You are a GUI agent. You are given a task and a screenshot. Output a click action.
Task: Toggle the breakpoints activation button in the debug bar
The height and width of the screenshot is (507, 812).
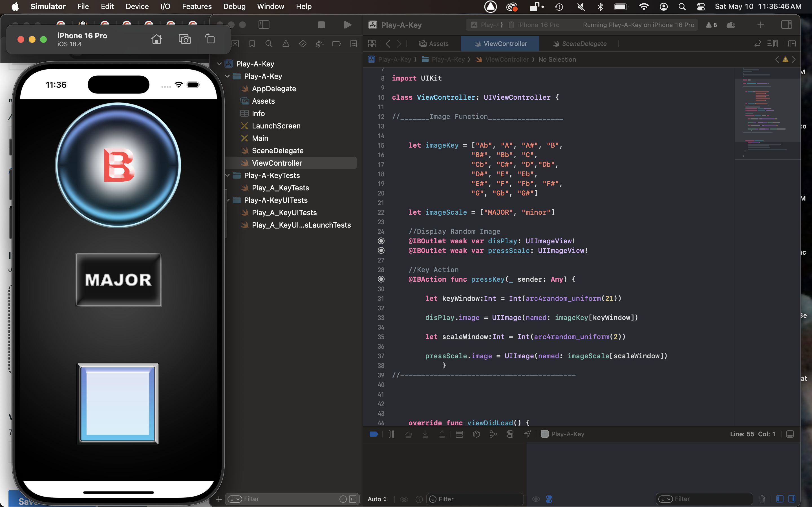click(374, 434)
